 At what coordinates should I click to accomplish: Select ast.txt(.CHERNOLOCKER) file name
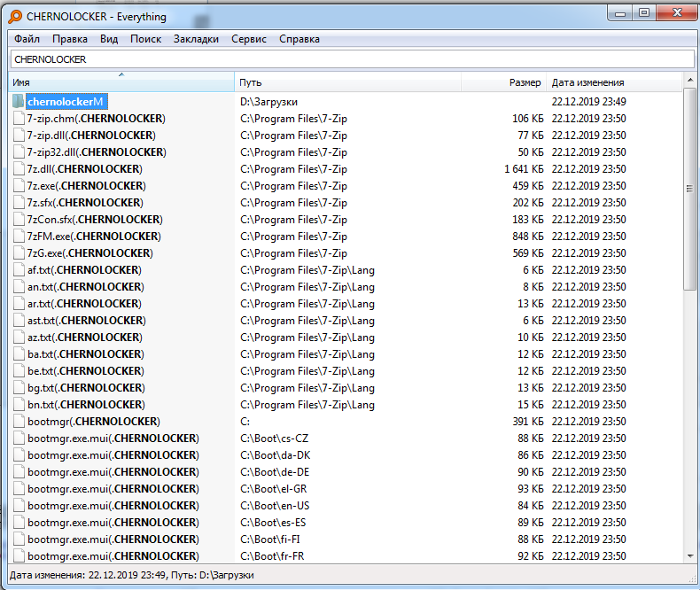(x=86, y=321)
